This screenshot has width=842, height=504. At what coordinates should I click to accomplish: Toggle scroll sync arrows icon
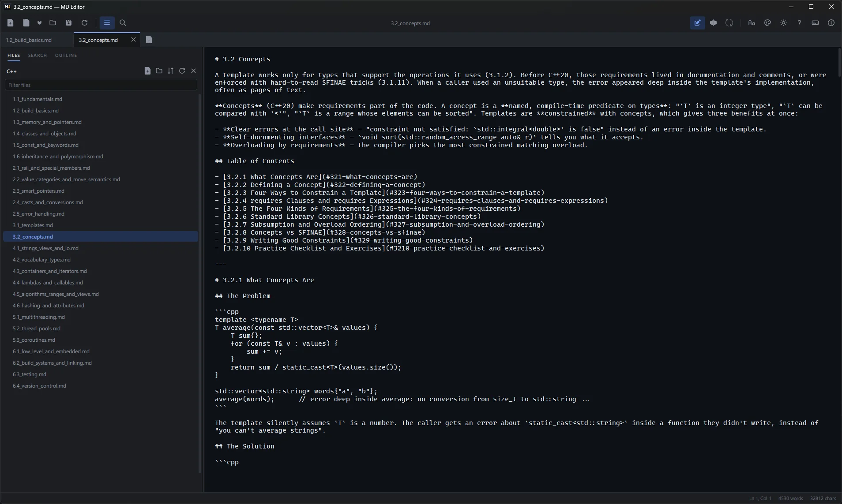click(x=729, y=23)
